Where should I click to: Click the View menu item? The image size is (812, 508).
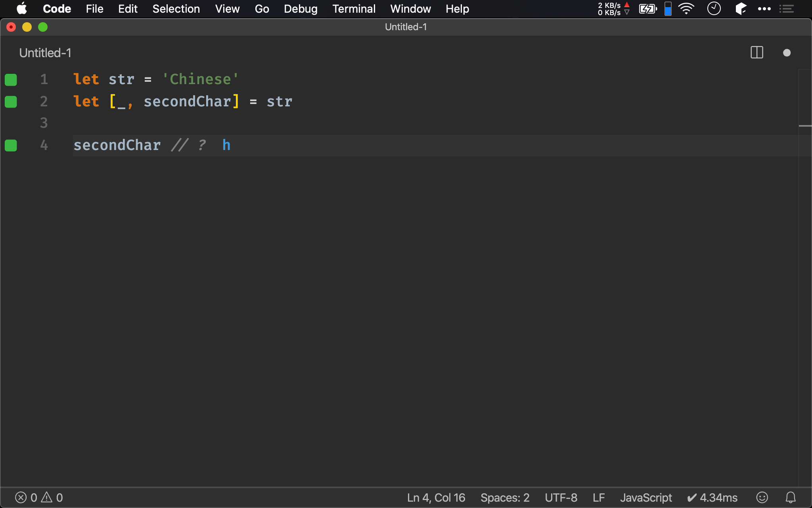pyautogui.click(x=226, y=9)
